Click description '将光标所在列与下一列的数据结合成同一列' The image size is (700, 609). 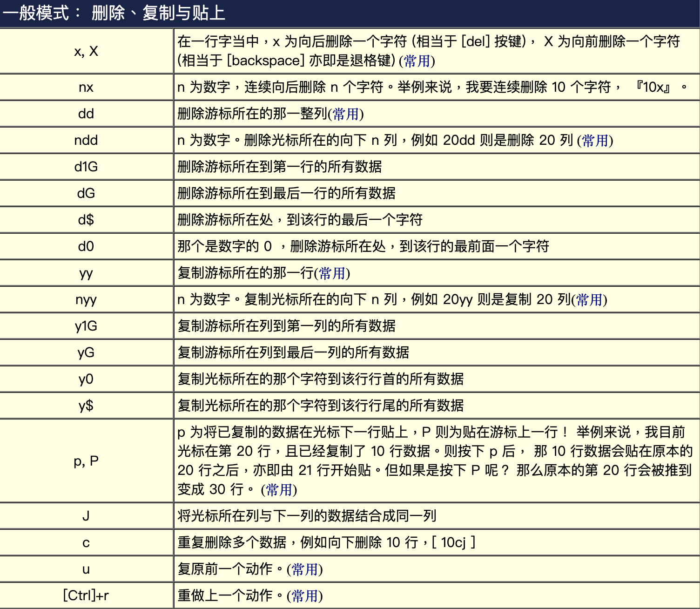click(307, 516)
